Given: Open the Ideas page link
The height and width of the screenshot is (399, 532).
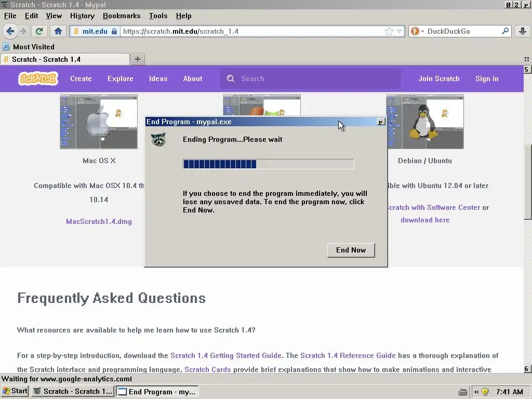Looking at the screenshot, I should [158, 78].
